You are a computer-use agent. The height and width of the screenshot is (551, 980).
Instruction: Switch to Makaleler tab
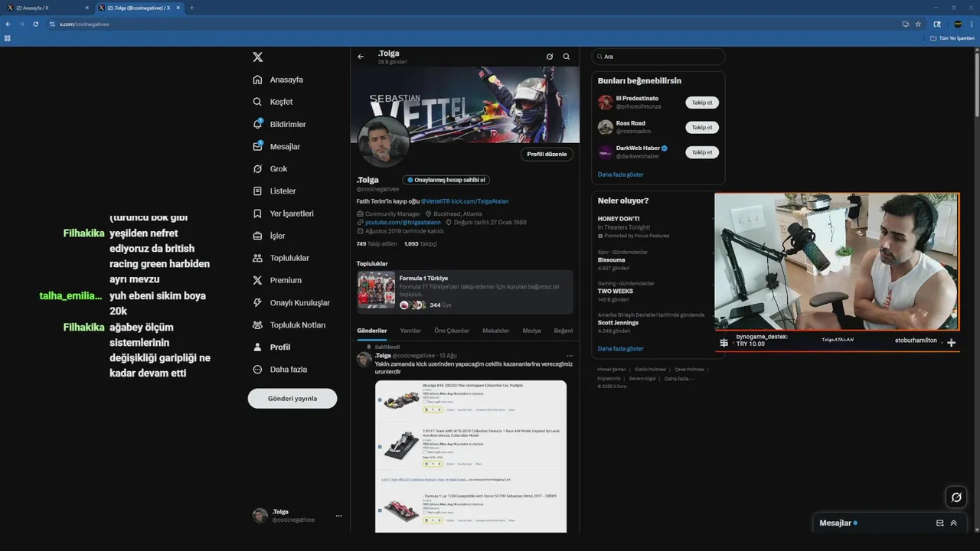(495, 331)
